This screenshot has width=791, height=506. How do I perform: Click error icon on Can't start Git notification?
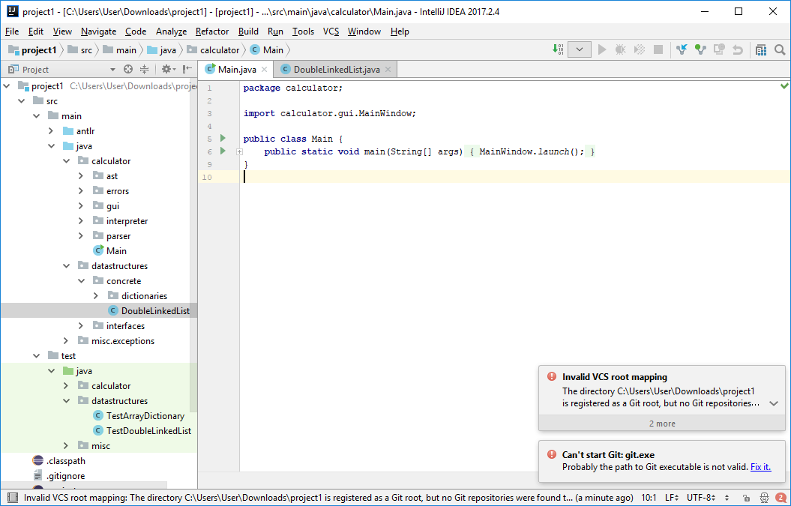point(551,454)
